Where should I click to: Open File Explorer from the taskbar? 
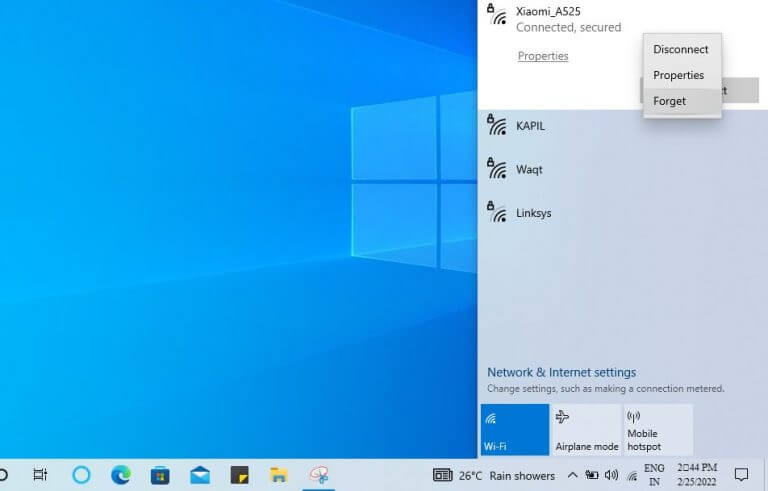[x=279, y=475]
